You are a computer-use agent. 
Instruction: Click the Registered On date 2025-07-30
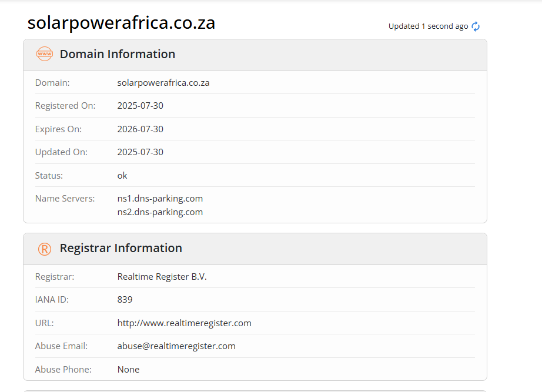(140, 106)
